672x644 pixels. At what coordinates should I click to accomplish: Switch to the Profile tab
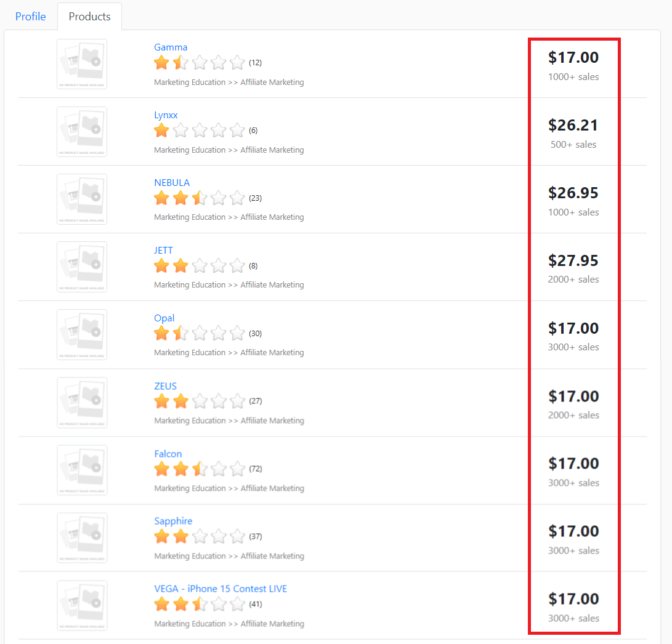[x=30, y=17]
